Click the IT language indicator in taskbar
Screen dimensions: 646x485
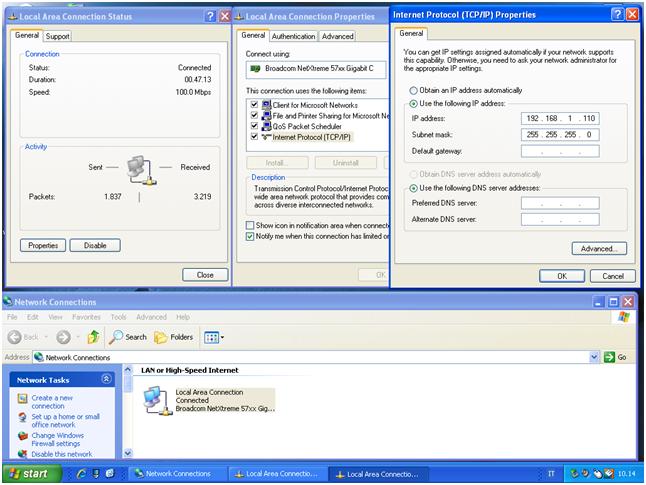click(x=551, y=474)
